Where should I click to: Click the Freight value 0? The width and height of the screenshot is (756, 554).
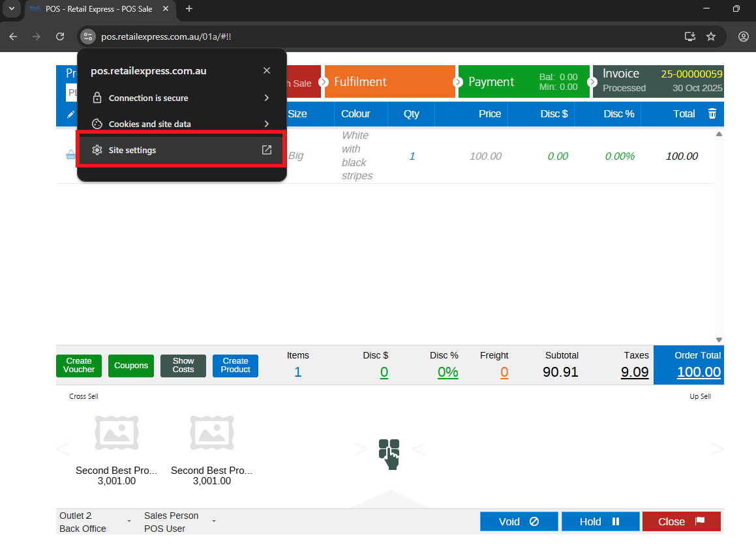coord(504,372)
